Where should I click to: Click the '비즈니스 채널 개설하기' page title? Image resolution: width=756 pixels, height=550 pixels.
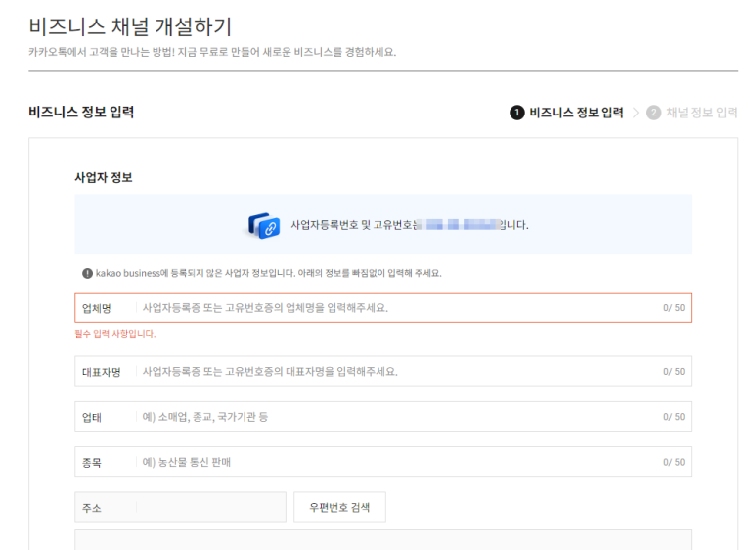point(131,26)
